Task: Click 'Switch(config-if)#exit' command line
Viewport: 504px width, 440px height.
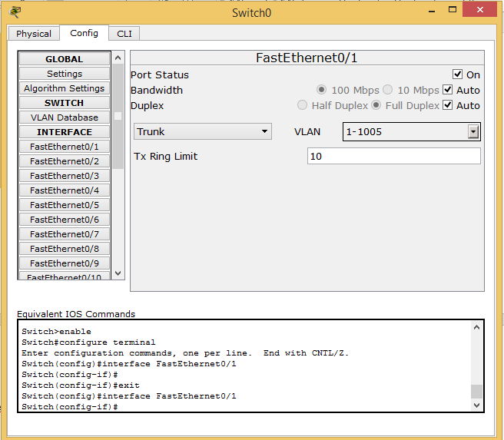Action: 81,385
